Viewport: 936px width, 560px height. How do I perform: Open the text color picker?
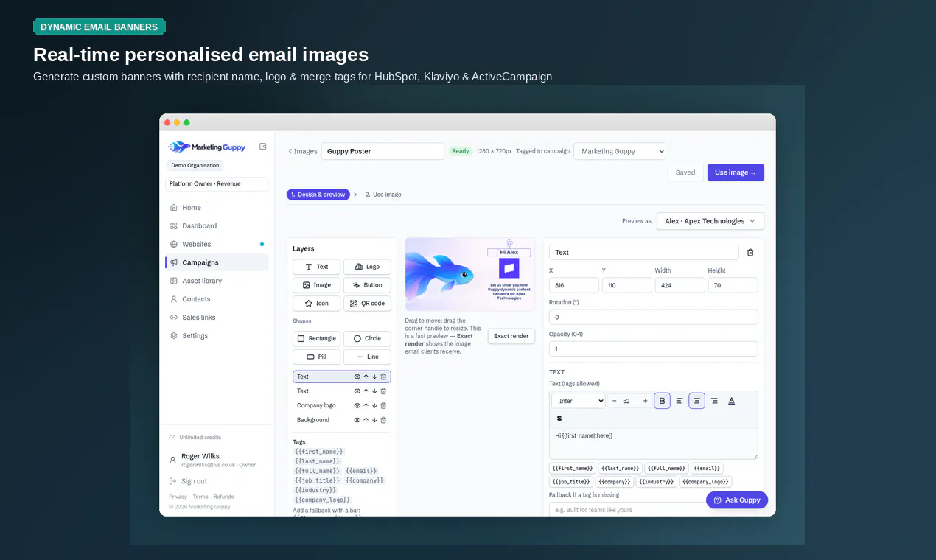(732, 401)
